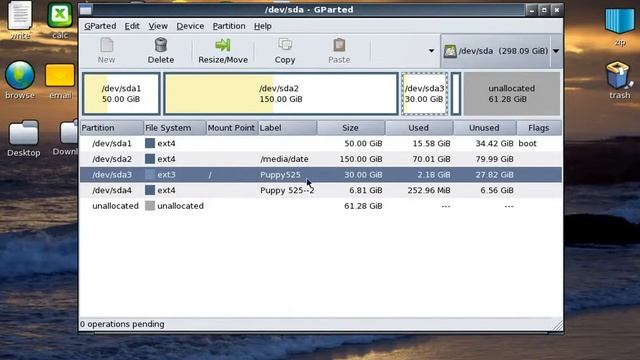Sort by Label column header
Screen dimensions: 640x360
click(287, 128)
